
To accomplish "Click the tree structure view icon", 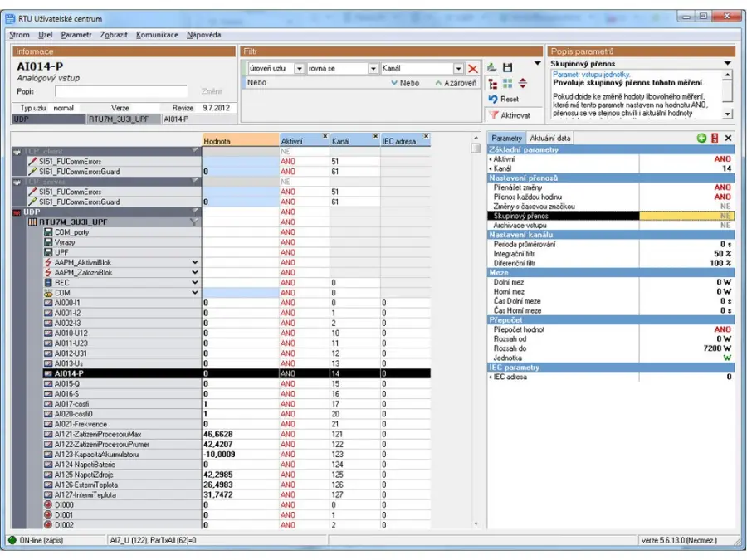I will click(x=493, y=83).
